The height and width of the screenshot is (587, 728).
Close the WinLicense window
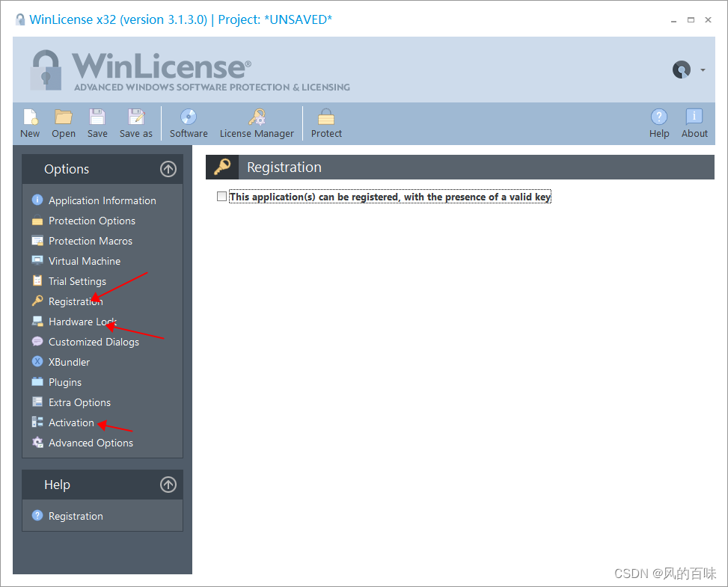click(708, 20)
